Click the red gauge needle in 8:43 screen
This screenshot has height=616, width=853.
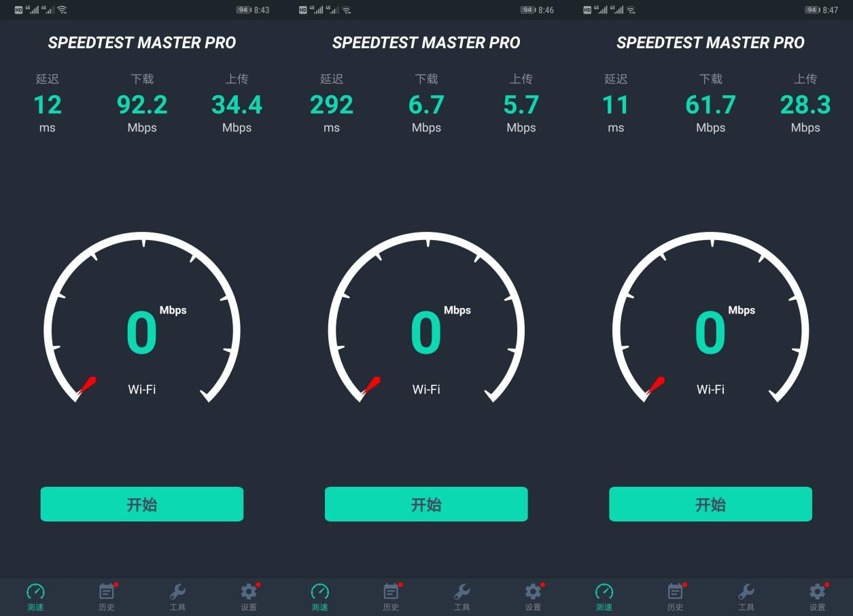coord(86,386)
